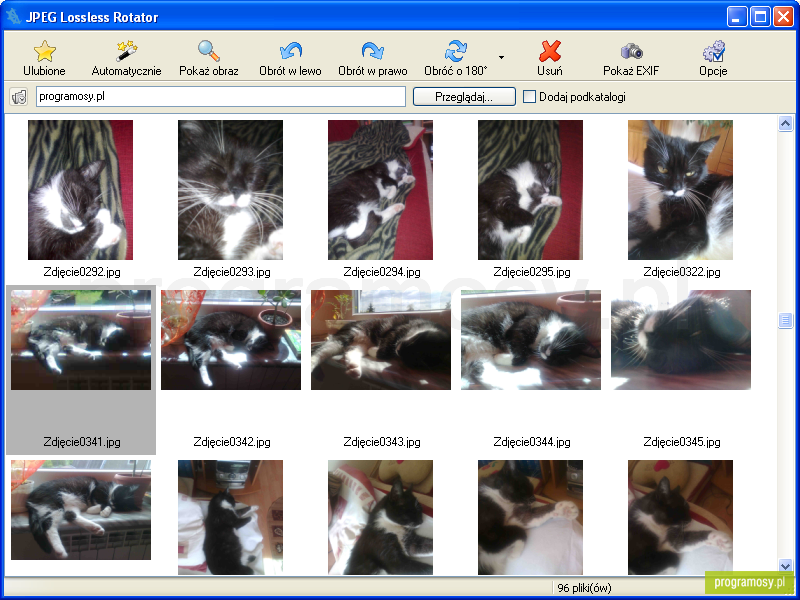The image size is (800, 600).
Task: Select thumbnail Zdjęcie0295.jpg
Action: (x=531, y=190)
